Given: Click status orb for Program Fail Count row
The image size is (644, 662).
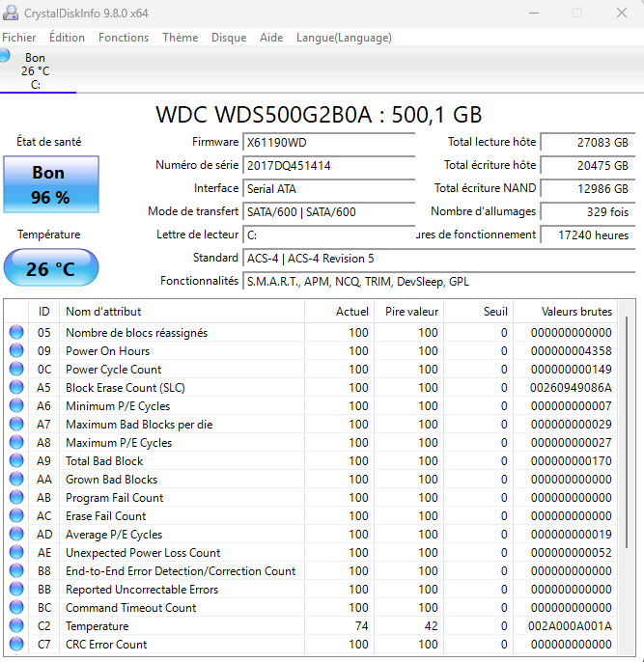Looking at the screenshot, I should pyautogui.click(x=16, y=497).
